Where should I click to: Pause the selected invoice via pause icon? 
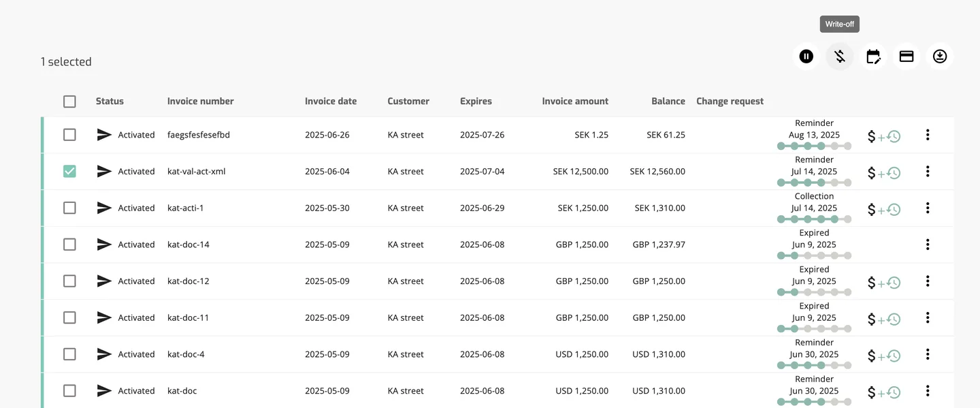[x=806, y=57]
